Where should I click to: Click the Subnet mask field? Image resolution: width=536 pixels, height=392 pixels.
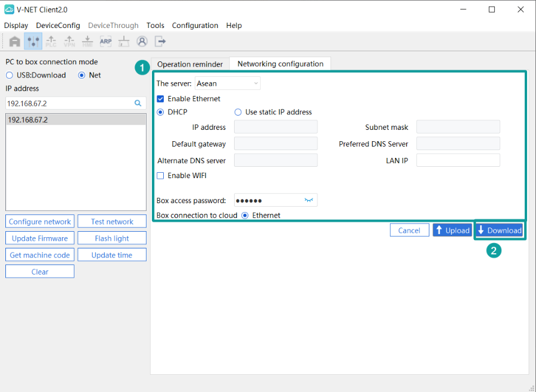(x=458, y=127)
